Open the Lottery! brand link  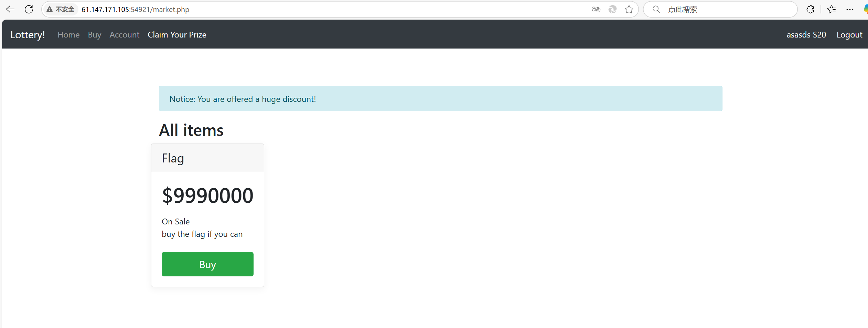tap(28, 35)
